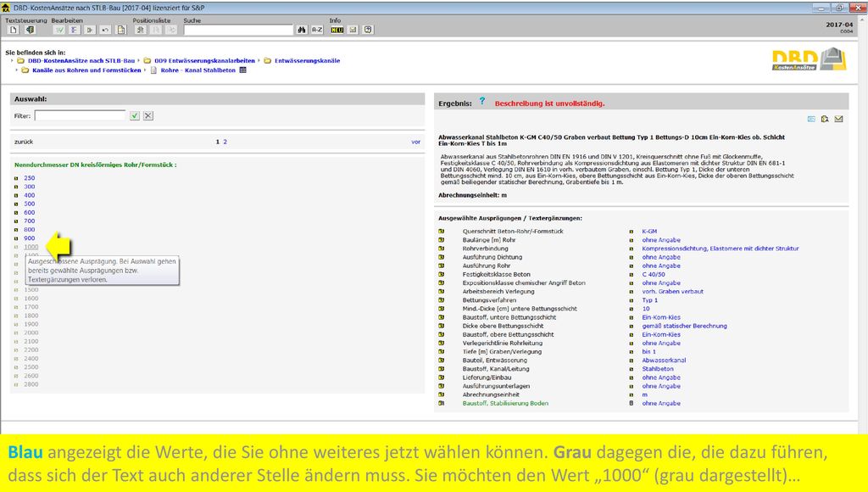Viewport: 868px width, 492px height.
Task: Click the yellow icon left of Festigkeitsklasse Beton
Action: (x=441, y=274)
